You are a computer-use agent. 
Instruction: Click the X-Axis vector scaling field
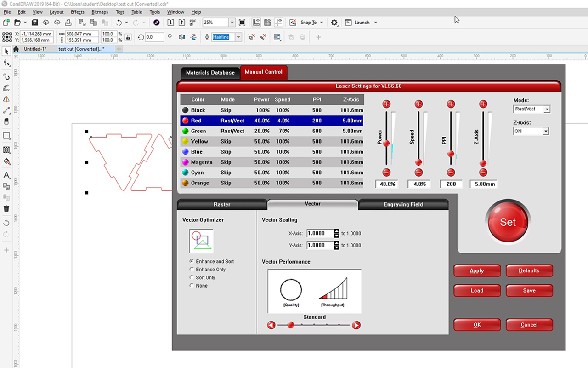click(320, 233)
